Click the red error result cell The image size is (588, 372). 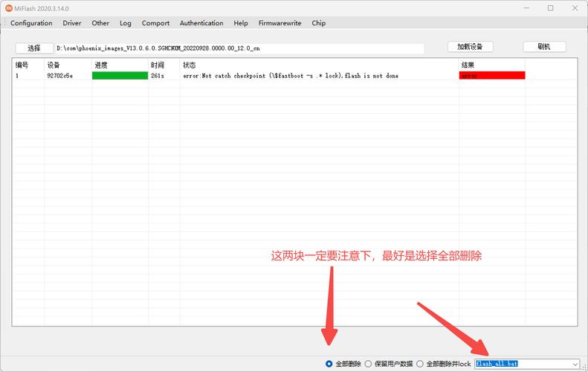[x=492, y=76]
